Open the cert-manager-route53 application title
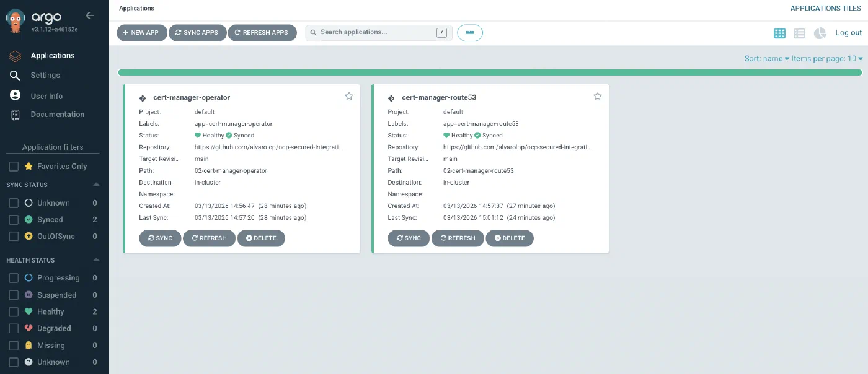868x374 pixels. [x=439, y=98]
